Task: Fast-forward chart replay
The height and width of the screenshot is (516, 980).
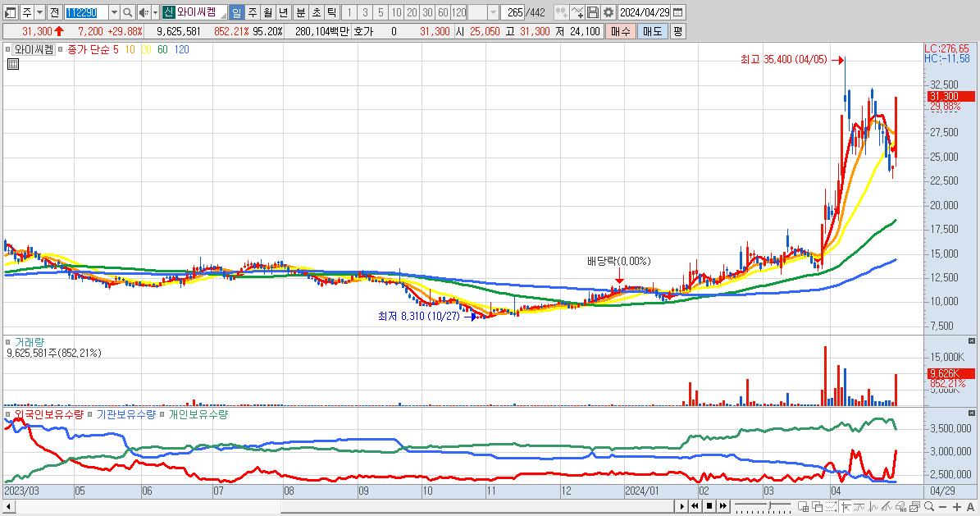Action: 723,506
